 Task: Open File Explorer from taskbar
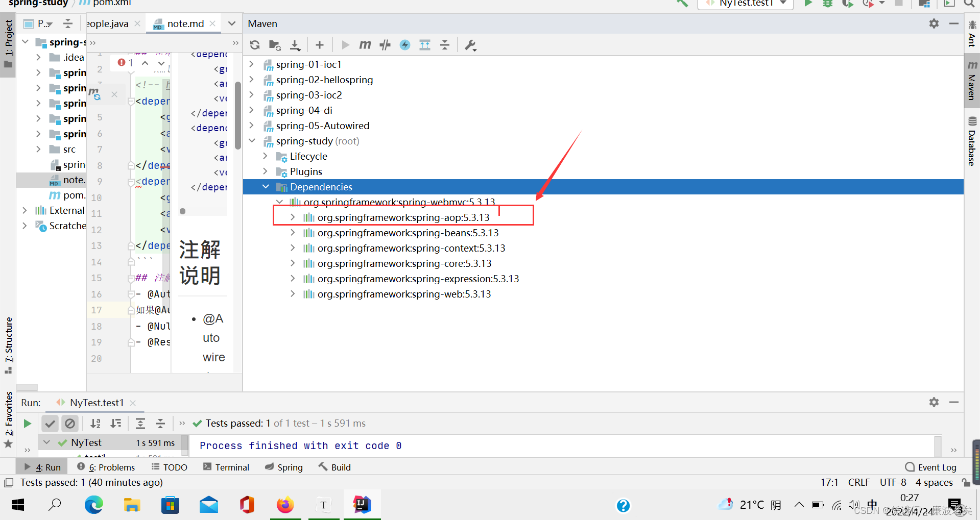click(x=132, y=505)
